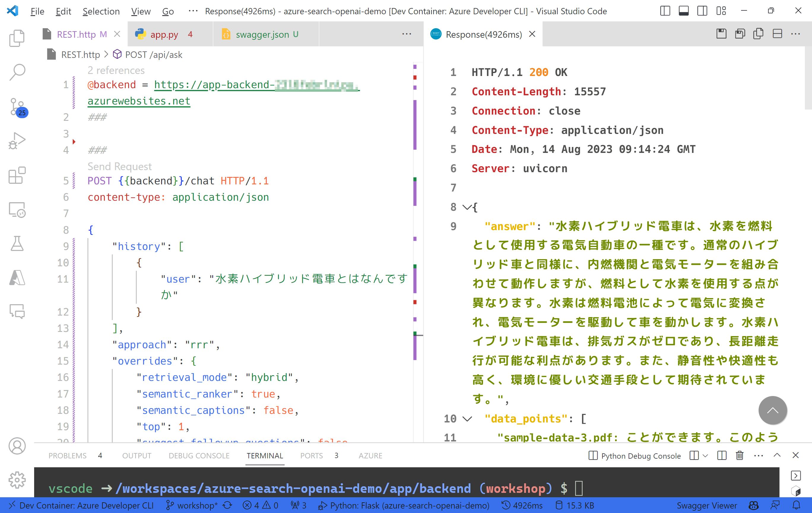Open notifications from the bell icon

pyautogui.click(x=797, y=505)
